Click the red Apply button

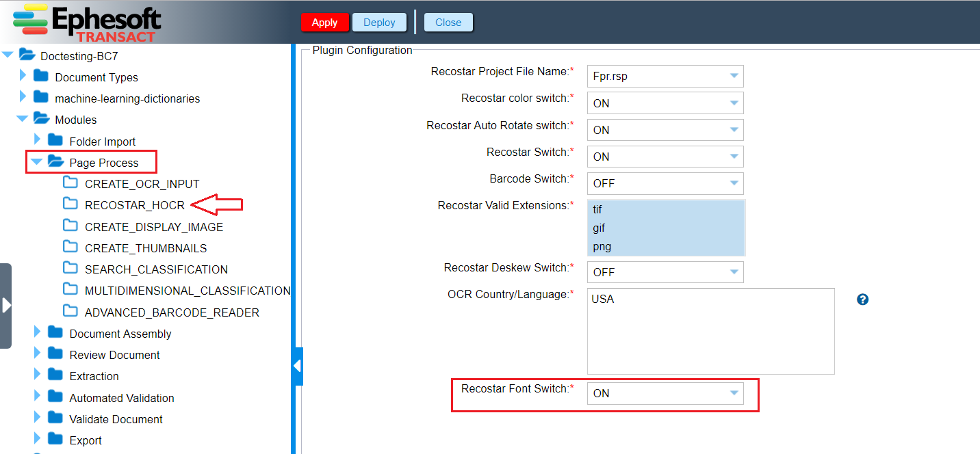(x=324, y=23)
